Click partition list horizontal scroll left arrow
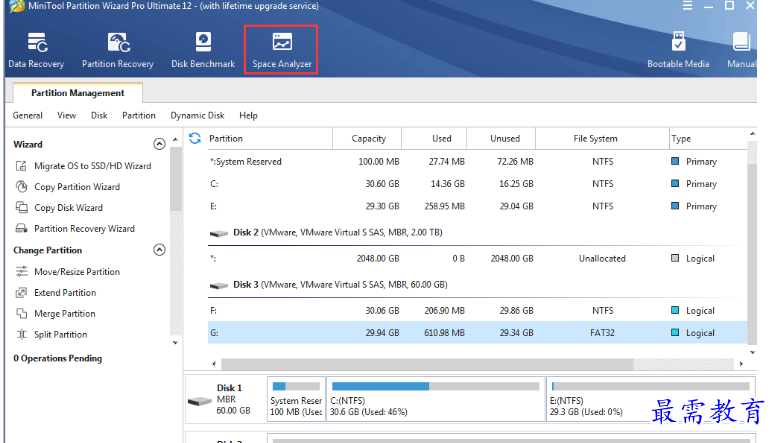This screenshot has height=443, width=773. point(214,364)
